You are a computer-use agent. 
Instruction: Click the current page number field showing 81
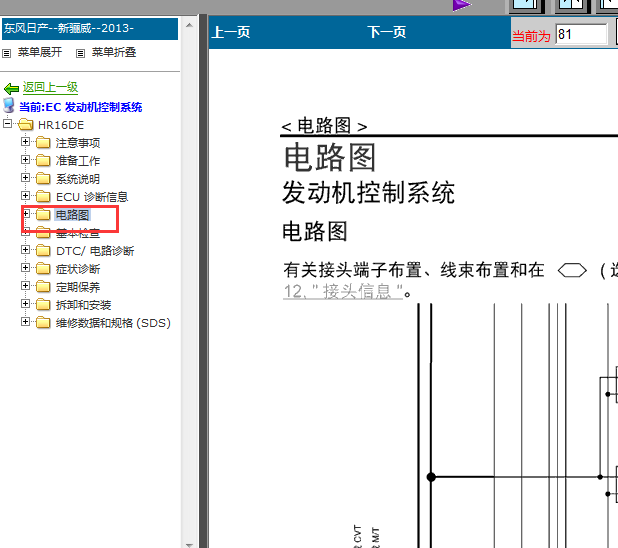point(581,34)
